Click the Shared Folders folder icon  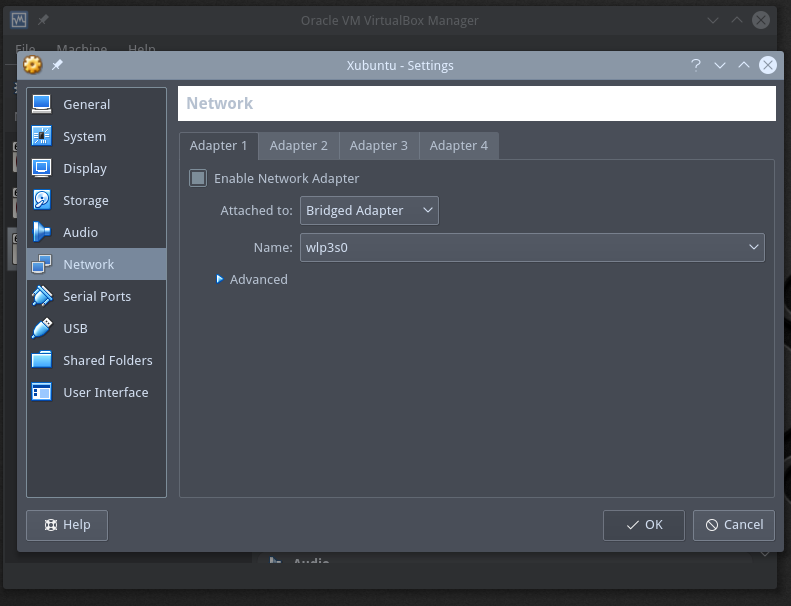pos(41,360)
